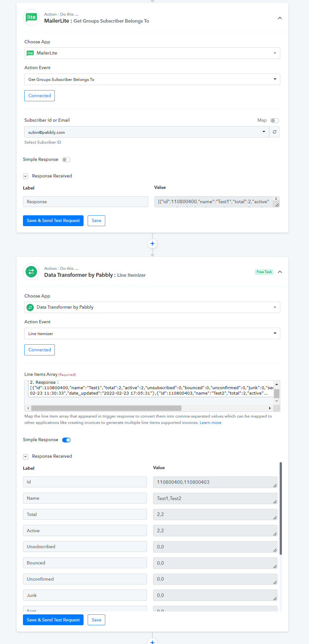Click the 'Data Transformer by Pabbly : Line Itemizer' title
The height and width of the screenshot is (644, 309).
(95, 275)
